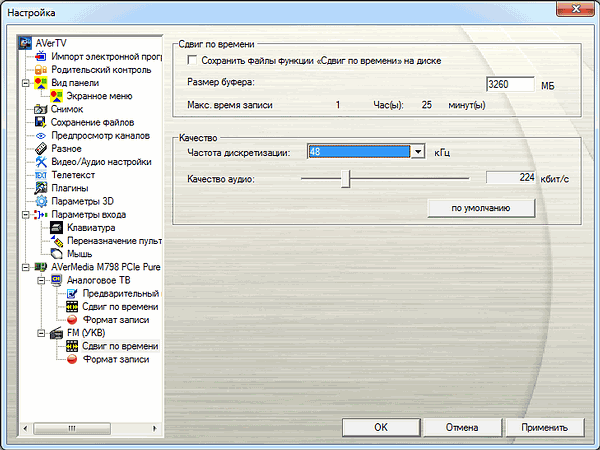
Task: Click the Плагины icon
Action: pos(41,188)
